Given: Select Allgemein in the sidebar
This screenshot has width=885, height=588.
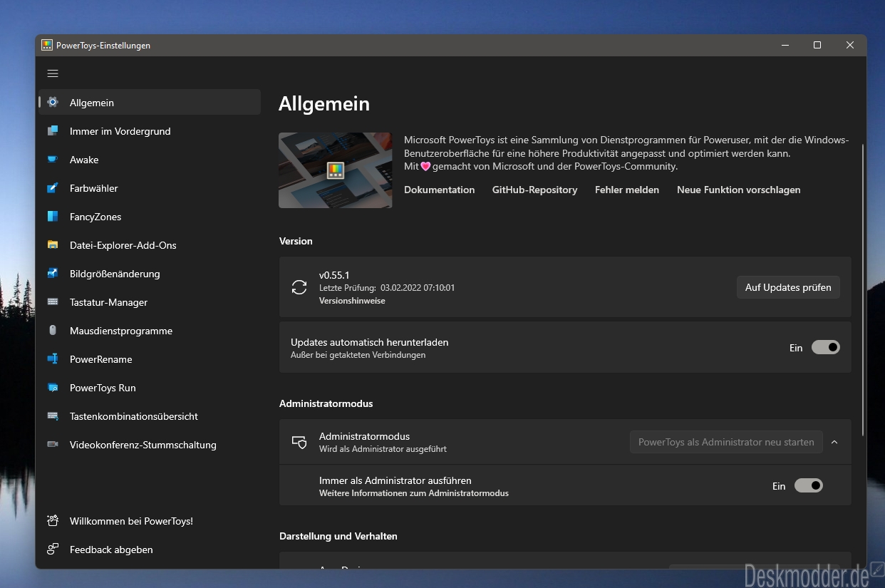Looking at the screenshot, I should pos(150,102).
